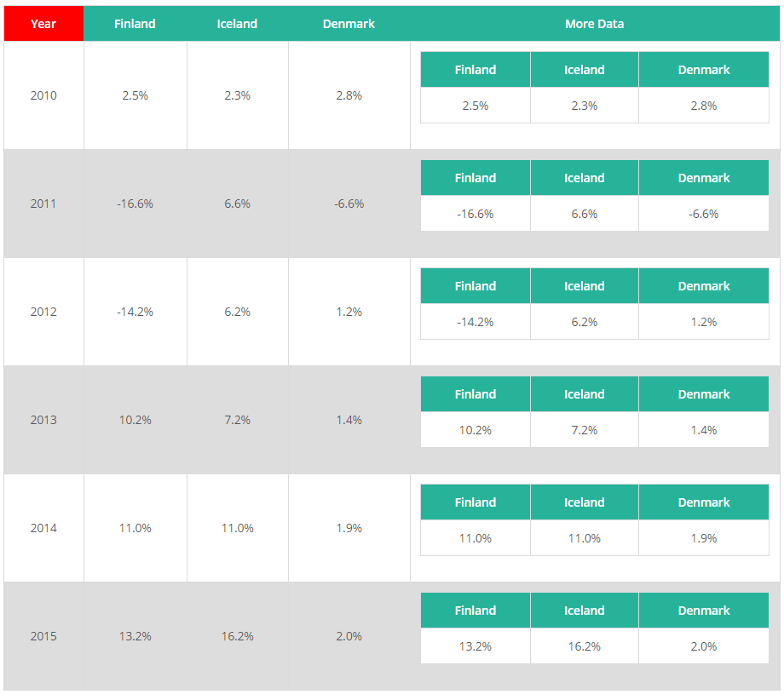This screenshot has width=784, height=700.
Task: Select the main Iceland column header
Action: (x=237, y=24)
